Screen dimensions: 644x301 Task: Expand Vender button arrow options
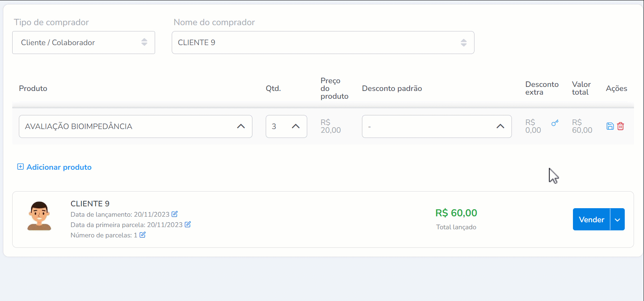coord(617,220)
